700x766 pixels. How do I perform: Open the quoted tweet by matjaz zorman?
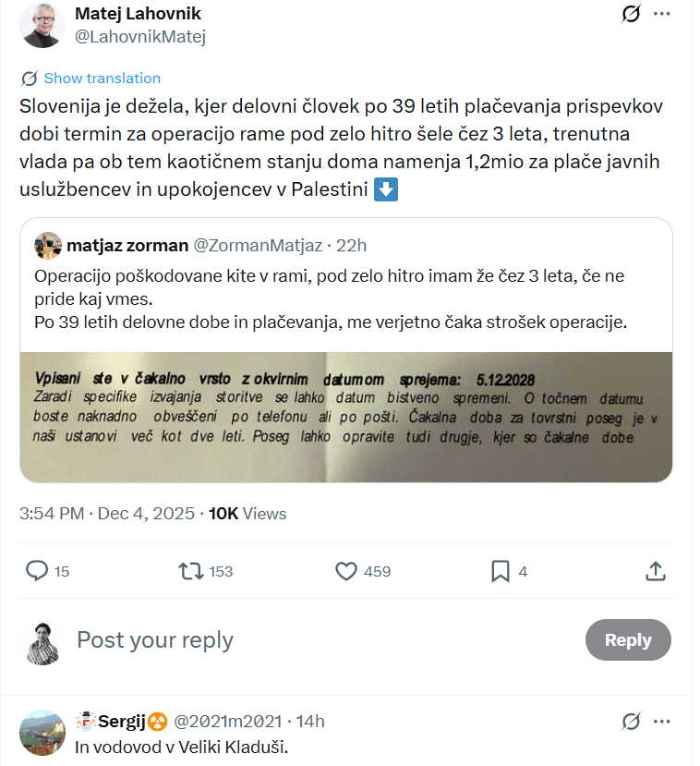346,286
